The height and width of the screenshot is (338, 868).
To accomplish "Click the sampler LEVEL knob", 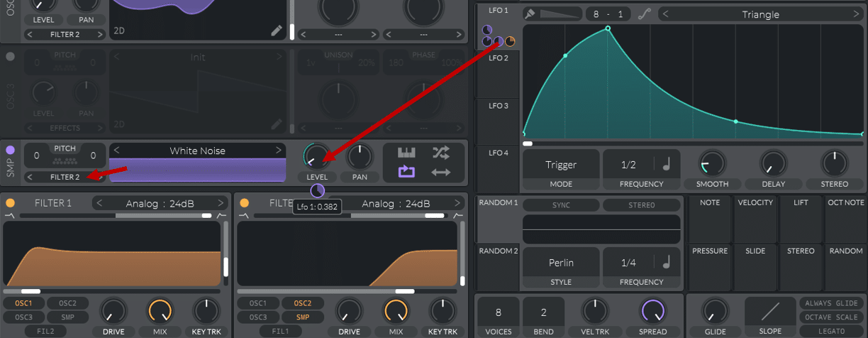I will [x=317, y=156].
